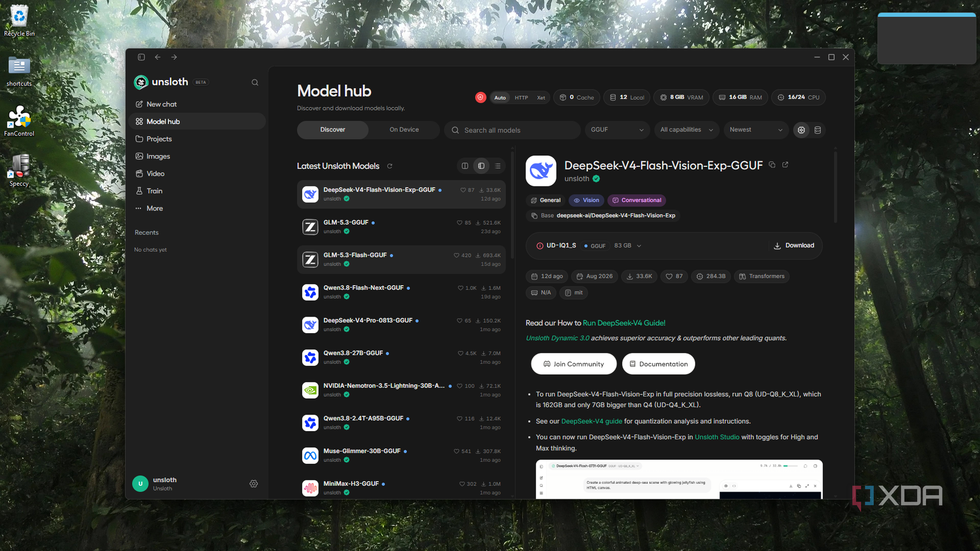Open the model page in external link
980x551 pixels.
[785, 164]
